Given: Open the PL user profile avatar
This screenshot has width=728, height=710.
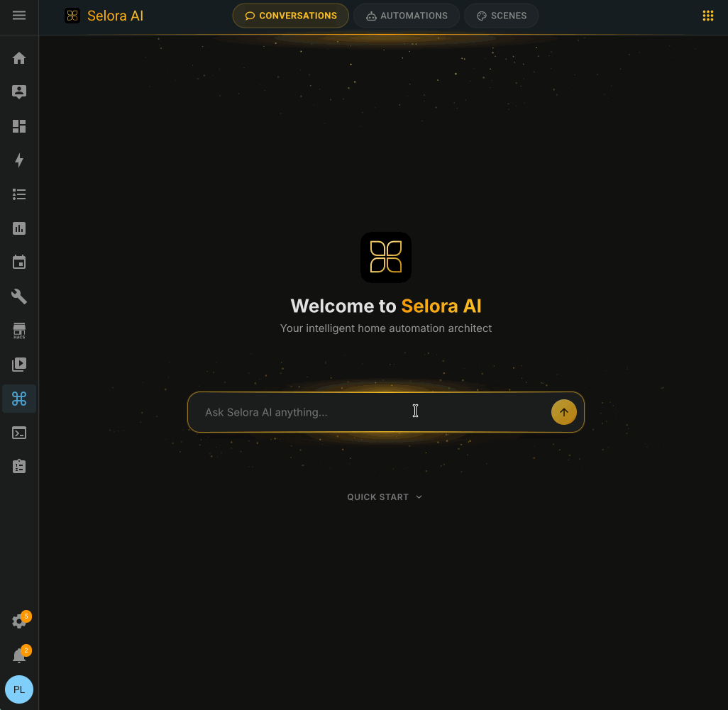Looking at the screenshot, I should [x=19, y=689].
